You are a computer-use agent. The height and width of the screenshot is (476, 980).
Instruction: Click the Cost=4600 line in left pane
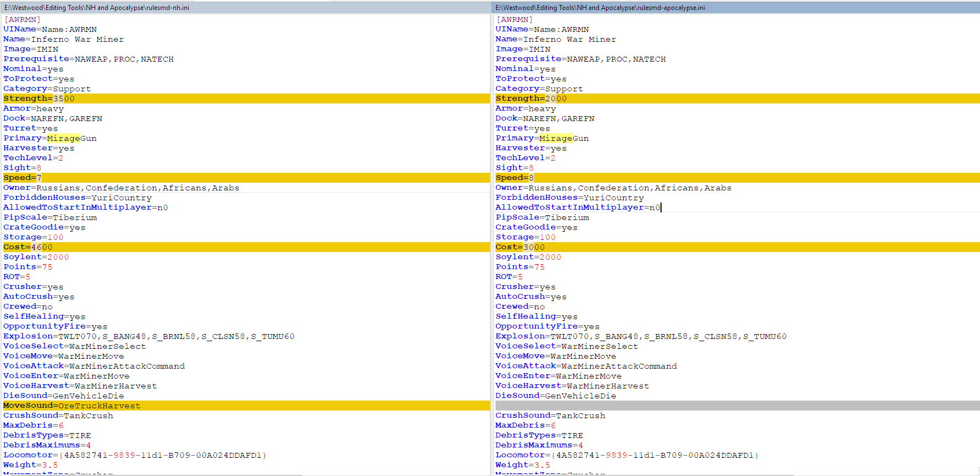pyautogui.click(x=246, y=247)
